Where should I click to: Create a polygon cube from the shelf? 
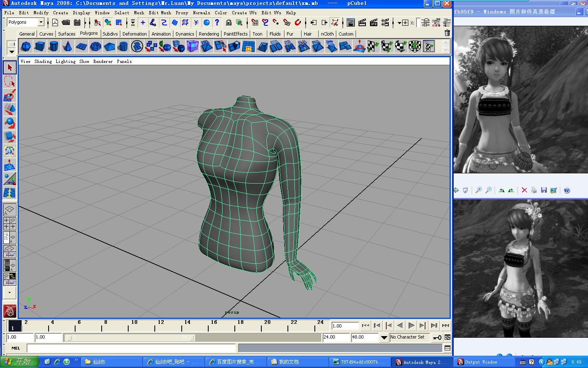click(x=40, y=46)
